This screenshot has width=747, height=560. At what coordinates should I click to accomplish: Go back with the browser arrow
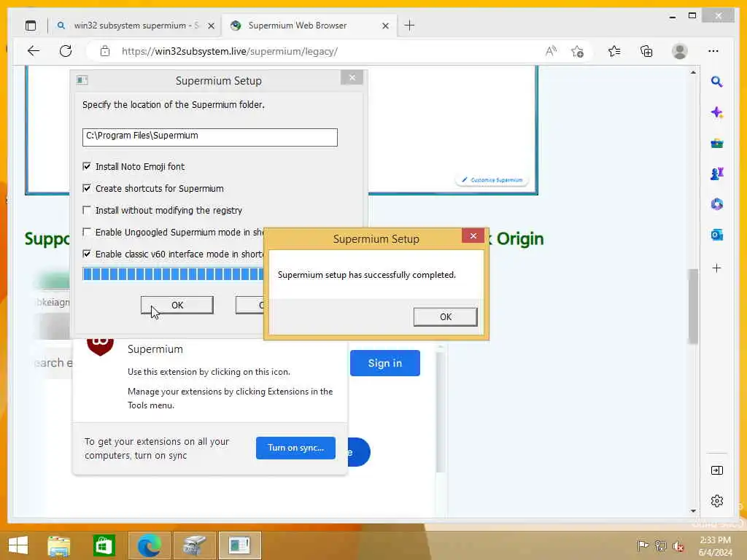coord(34,51)
